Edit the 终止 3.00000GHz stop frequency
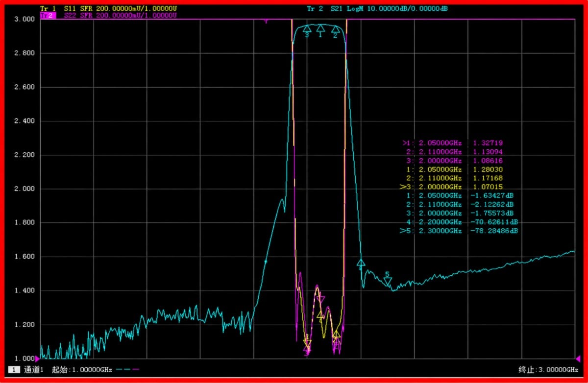Viewport: 588px width, 383px height. click(549, 370)
